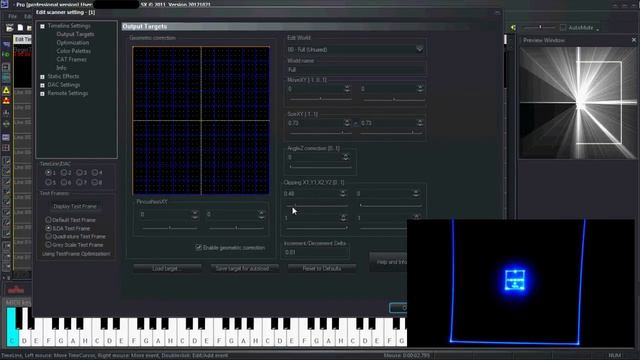Viewport: 640px width, 360px height.
Task: Click the Help and Info button
Action: (x=389, y=262)
